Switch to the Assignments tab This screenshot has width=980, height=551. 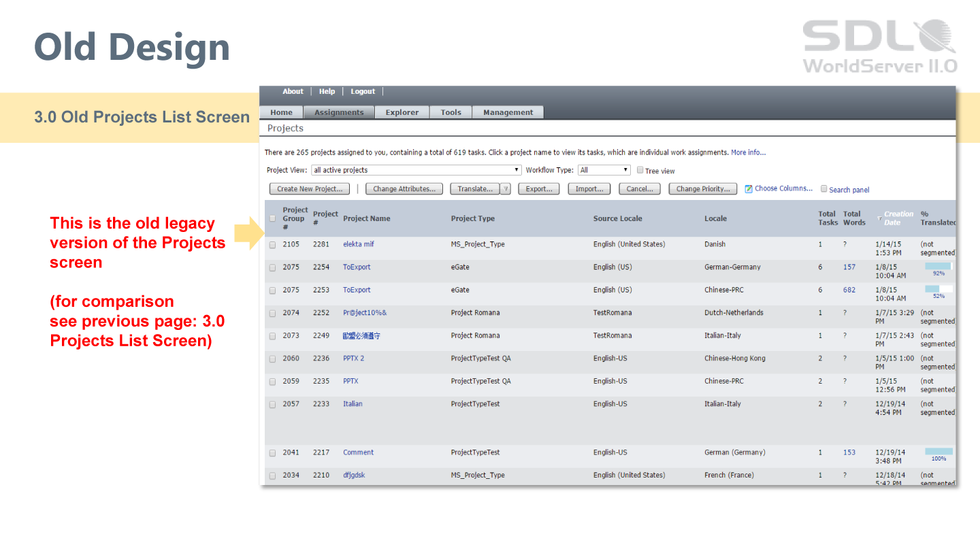pyautogui.click(x=339, y=113)
